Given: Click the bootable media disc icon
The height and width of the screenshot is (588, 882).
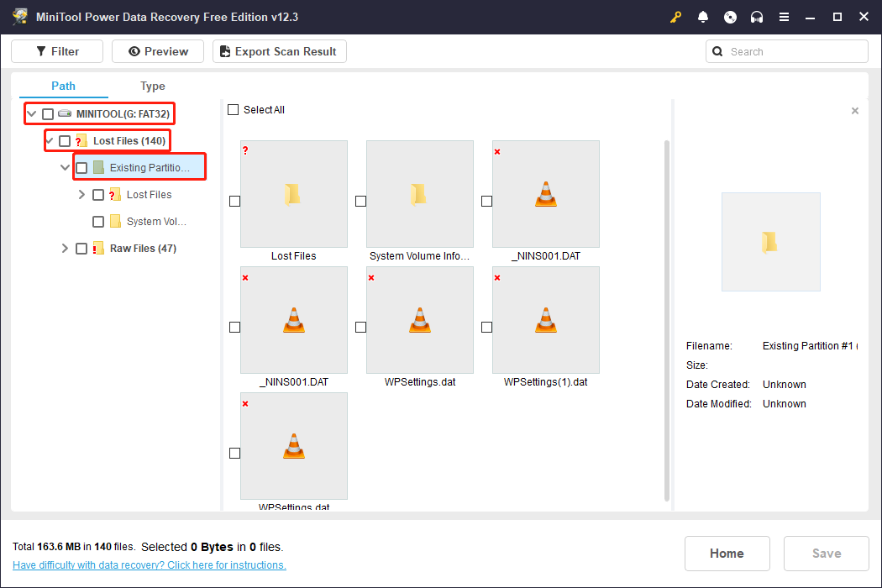Looking at the screenshot, I should 730,16.
